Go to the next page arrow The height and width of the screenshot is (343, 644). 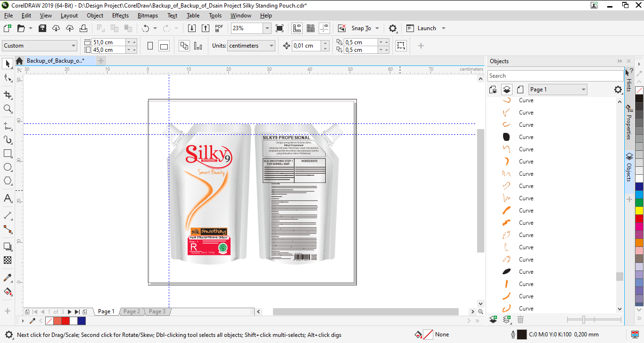70,312
